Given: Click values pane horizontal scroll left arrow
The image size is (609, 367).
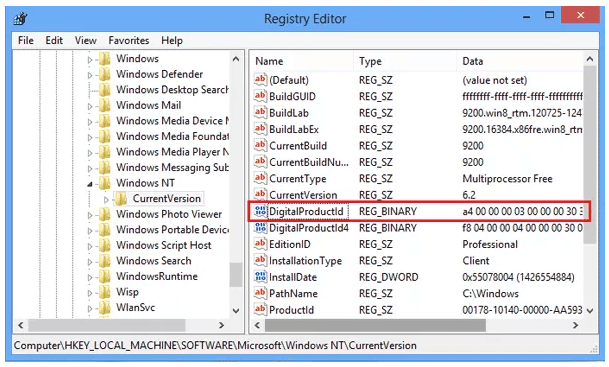Looking at the screenshot, I should 257,325.
